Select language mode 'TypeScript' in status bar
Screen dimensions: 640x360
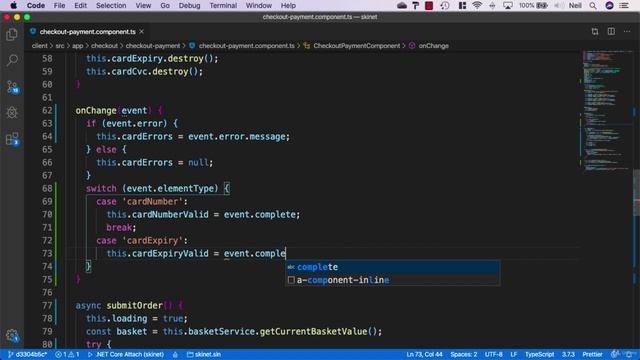539,354
